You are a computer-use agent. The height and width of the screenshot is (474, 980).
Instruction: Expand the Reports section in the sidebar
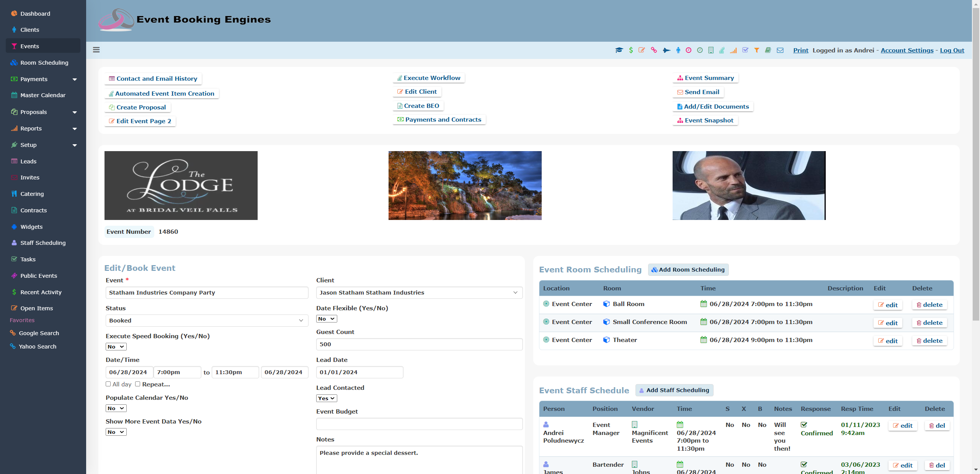pos(42,128)
